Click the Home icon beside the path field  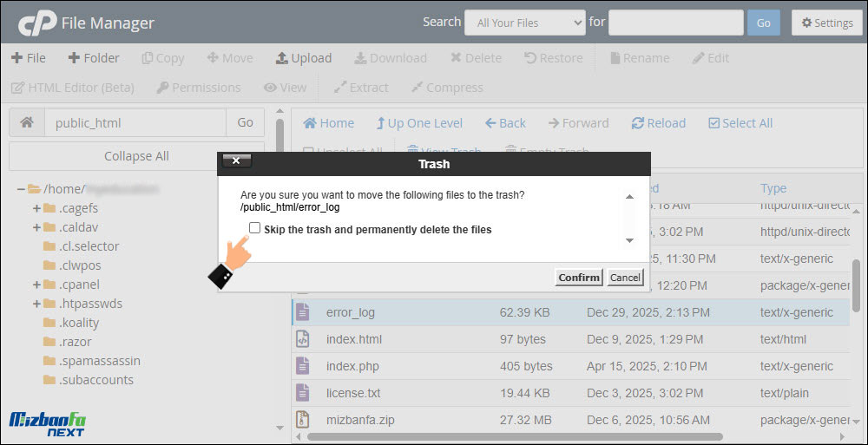[27, 123]
